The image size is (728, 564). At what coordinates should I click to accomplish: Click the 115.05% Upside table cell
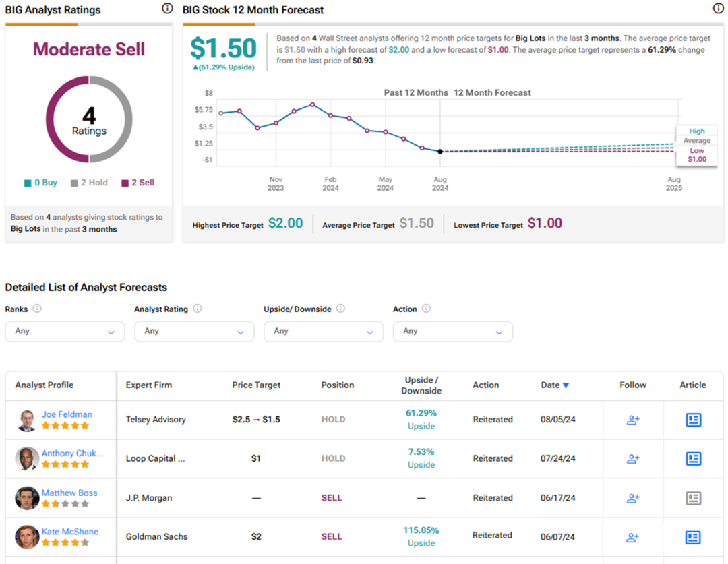point(421,536)
